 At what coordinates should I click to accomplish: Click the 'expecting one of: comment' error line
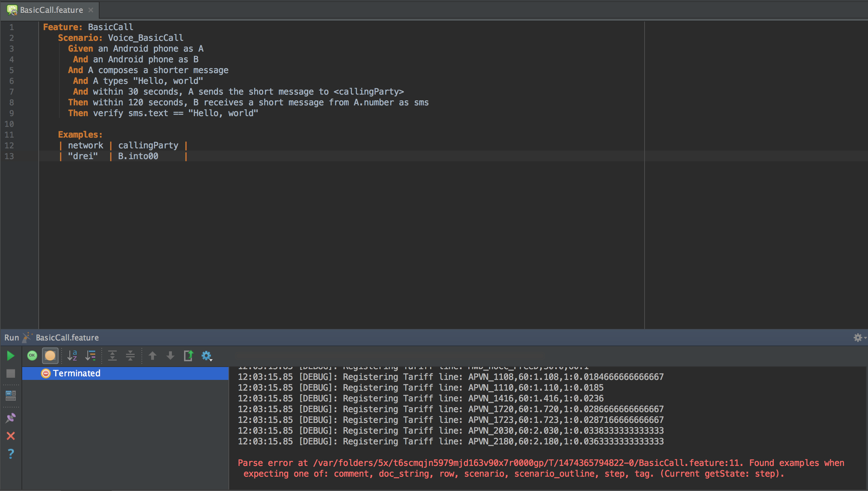coord(514,473)
